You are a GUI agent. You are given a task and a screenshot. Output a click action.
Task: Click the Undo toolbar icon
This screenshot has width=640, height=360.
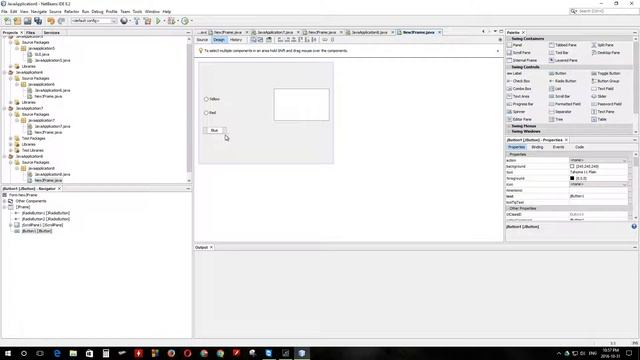pos(51,21)
